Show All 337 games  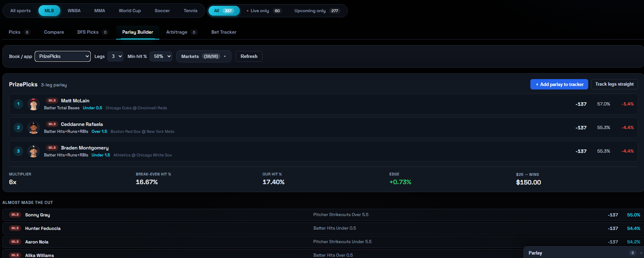pos(224,11)
